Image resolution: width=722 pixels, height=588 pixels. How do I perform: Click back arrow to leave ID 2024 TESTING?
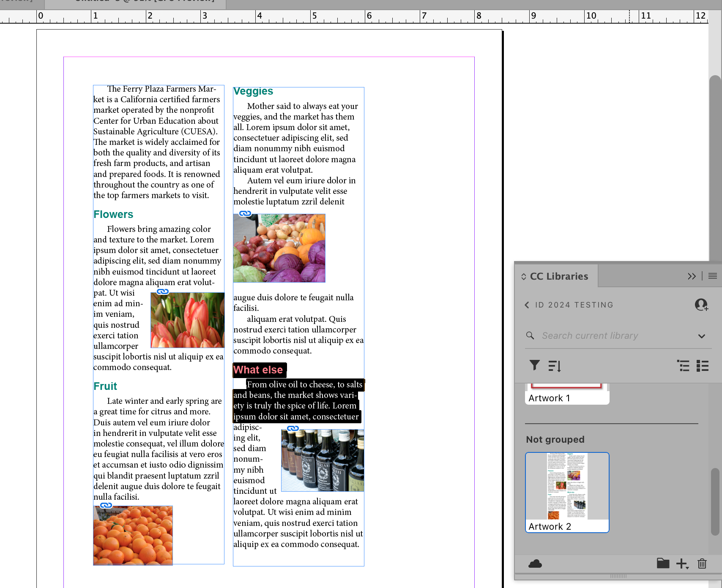pos(527,305)
